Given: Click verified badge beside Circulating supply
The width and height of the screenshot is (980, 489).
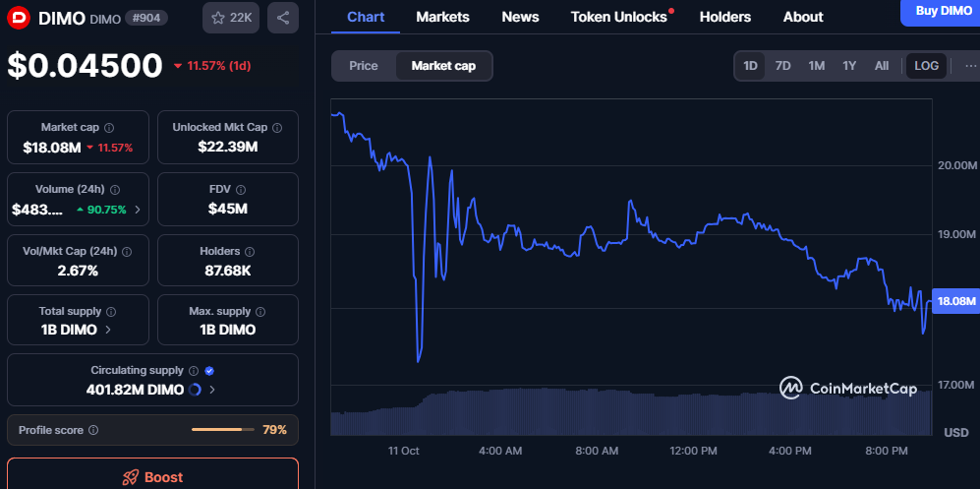Looking at the screenshot, I should coord(209,371).
